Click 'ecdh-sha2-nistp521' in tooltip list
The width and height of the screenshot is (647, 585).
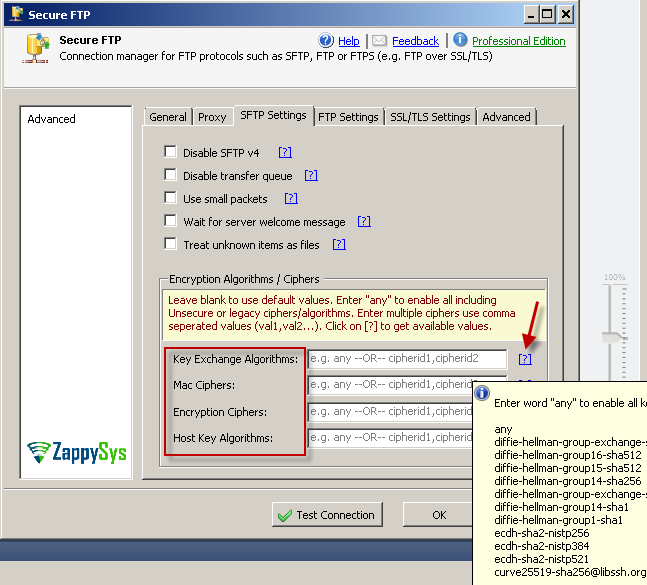coord(542,559)
